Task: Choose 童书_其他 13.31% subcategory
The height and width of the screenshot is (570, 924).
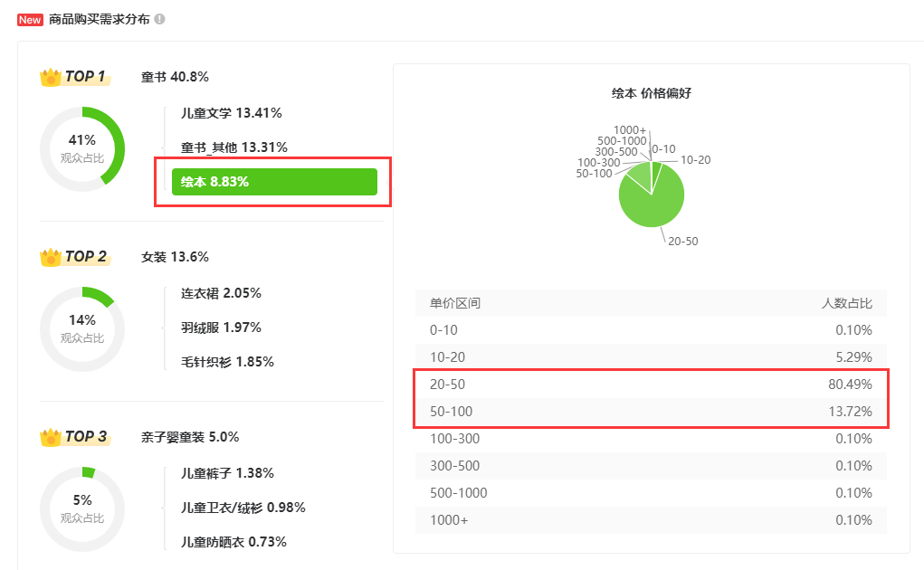Action: [233, 147]
